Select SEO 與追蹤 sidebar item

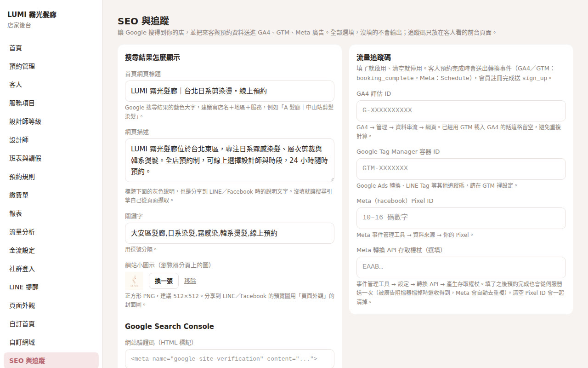coord(51,361)
